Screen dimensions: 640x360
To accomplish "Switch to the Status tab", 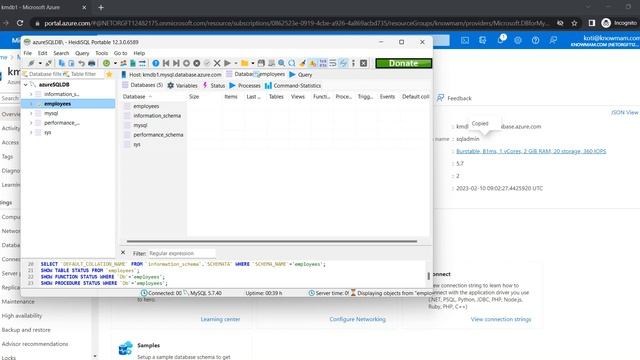I will [x=214, y=86].
